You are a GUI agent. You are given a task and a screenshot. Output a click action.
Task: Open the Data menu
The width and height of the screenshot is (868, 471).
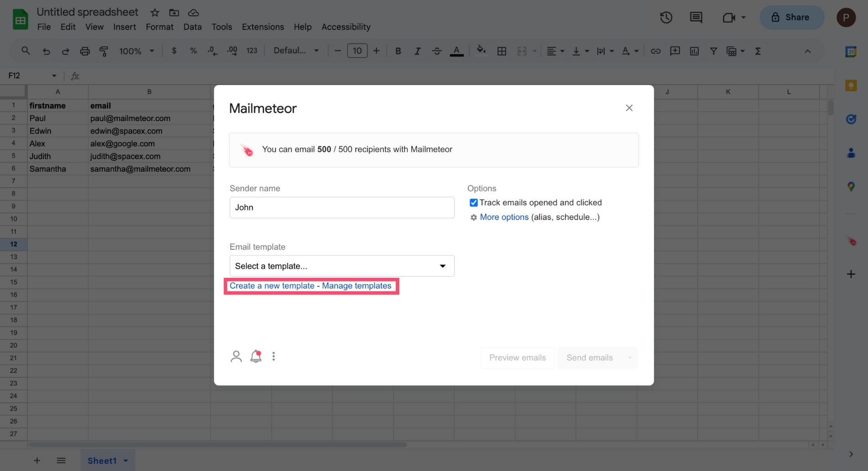tap(192, 27)
